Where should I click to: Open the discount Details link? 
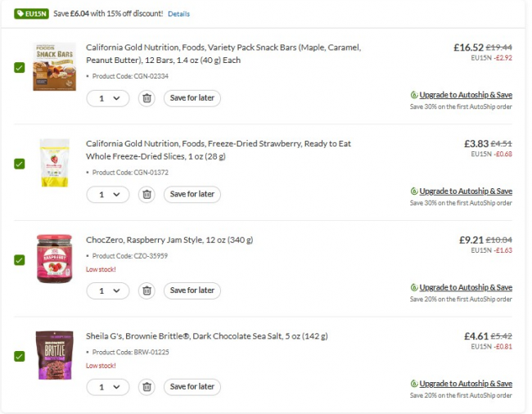(178, 14)
